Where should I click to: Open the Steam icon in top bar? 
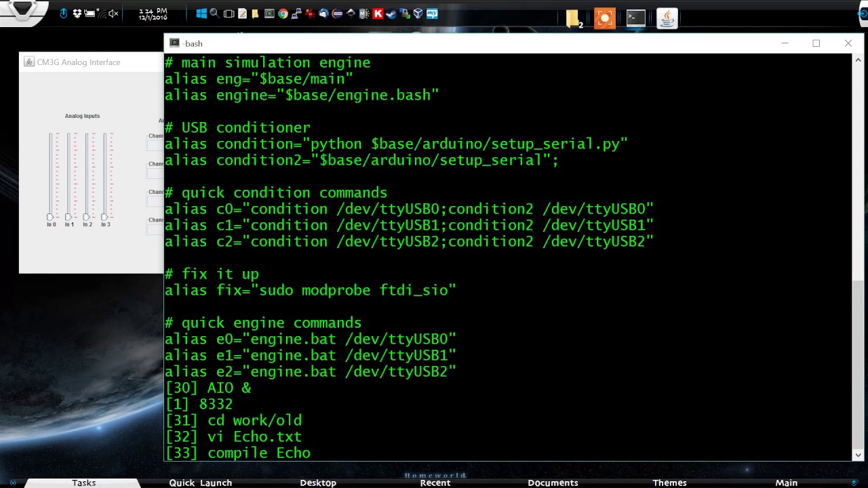[391, 14]
